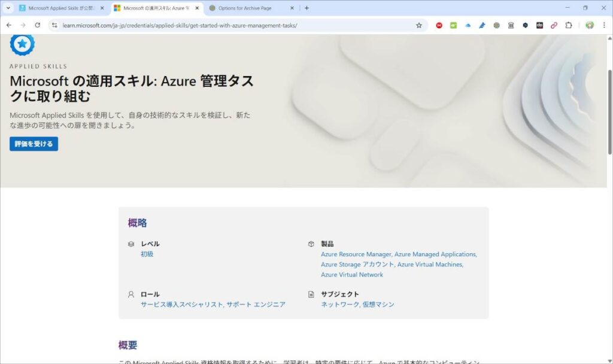View site information for learn.microsoft.com
The image size is (613, 364).
pyautogui.click(x=54, y=25)
